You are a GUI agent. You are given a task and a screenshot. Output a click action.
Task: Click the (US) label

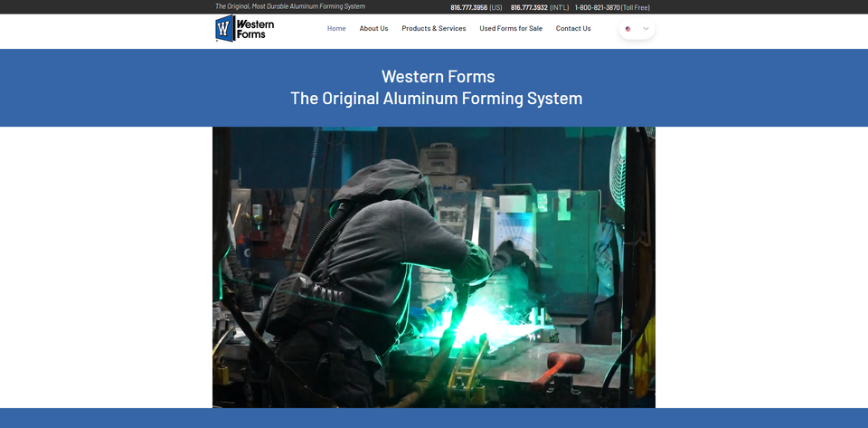pyautogui.click(x=495, y=7)
